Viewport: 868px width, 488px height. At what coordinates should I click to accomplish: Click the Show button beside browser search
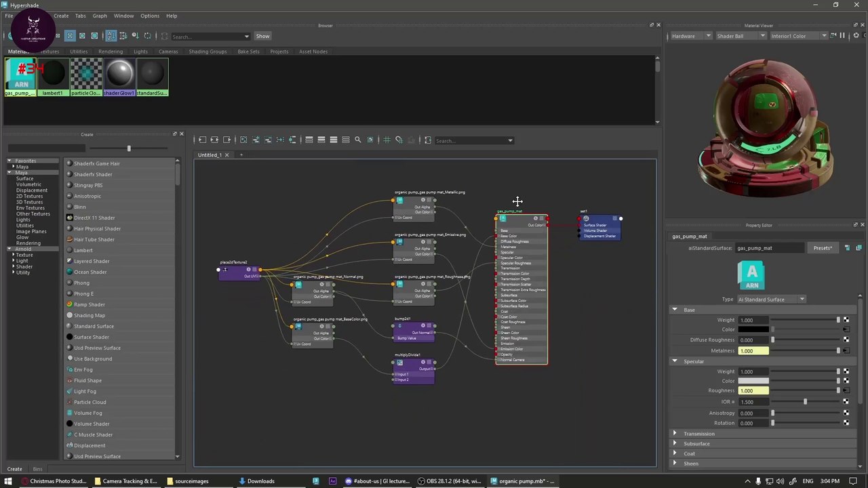point(262,36)
